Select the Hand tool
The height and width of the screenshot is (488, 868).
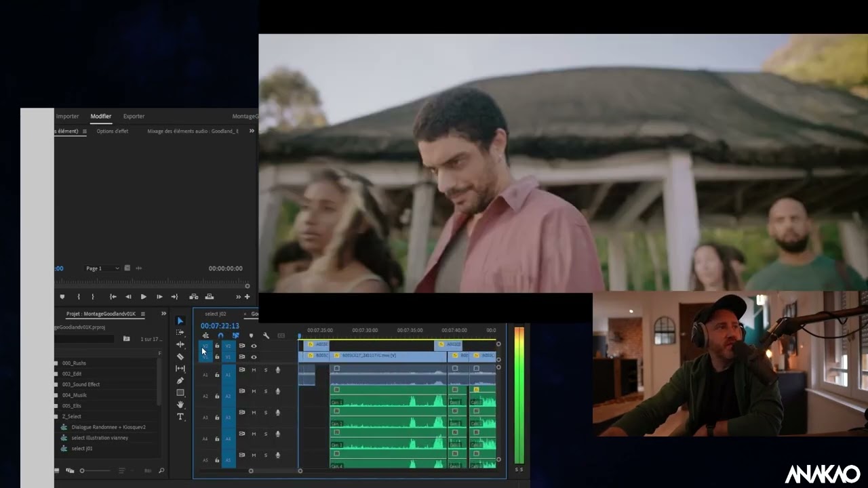pyautogui.click(x=180, y=405)
